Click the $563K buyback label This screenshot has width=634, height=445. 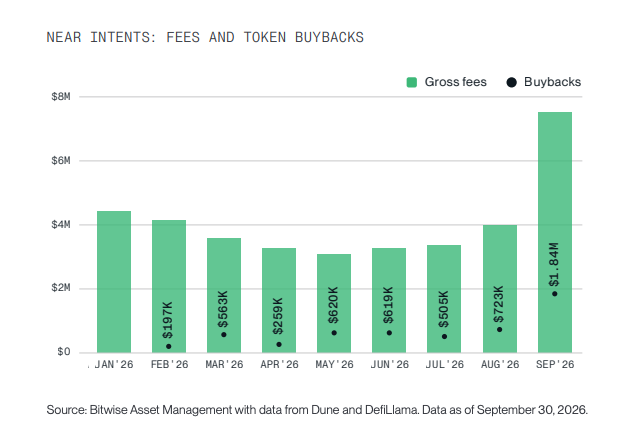223,309
